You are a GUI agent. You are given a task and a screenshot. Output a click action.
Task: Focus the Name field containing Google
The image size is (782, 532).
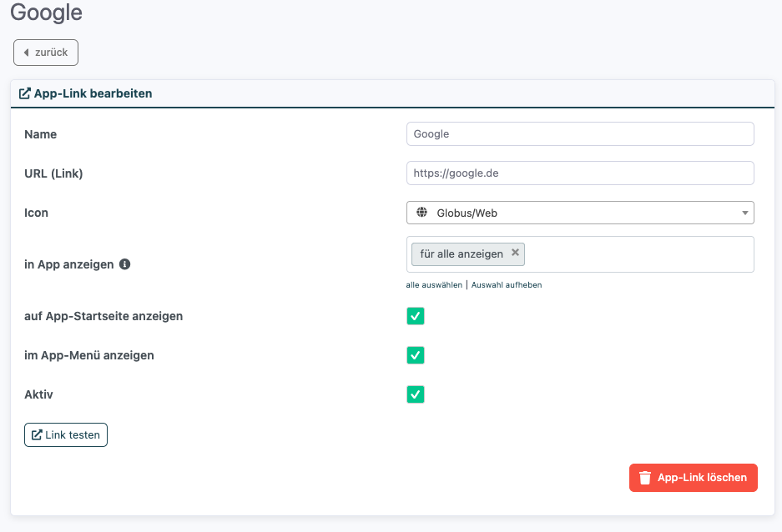(580, 133)
